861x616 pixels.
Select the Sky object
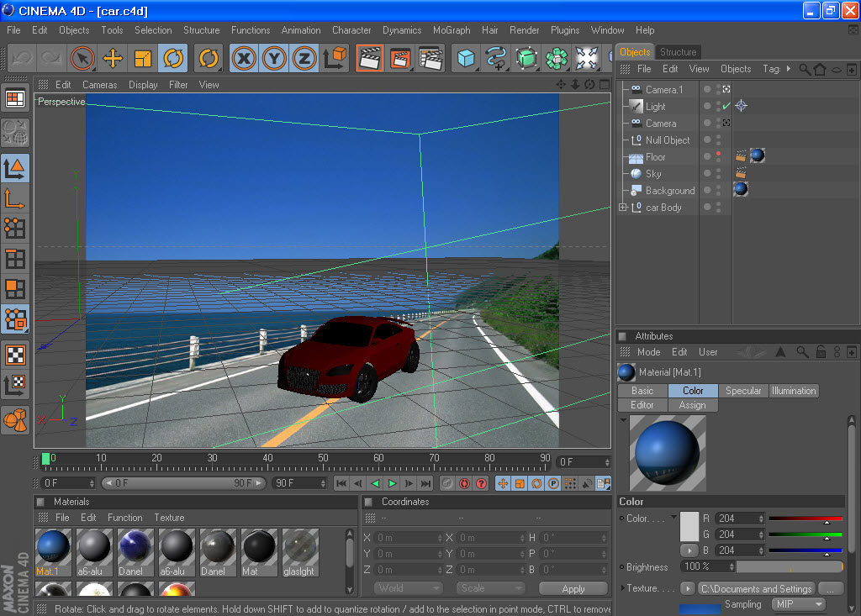pos(653,174)
